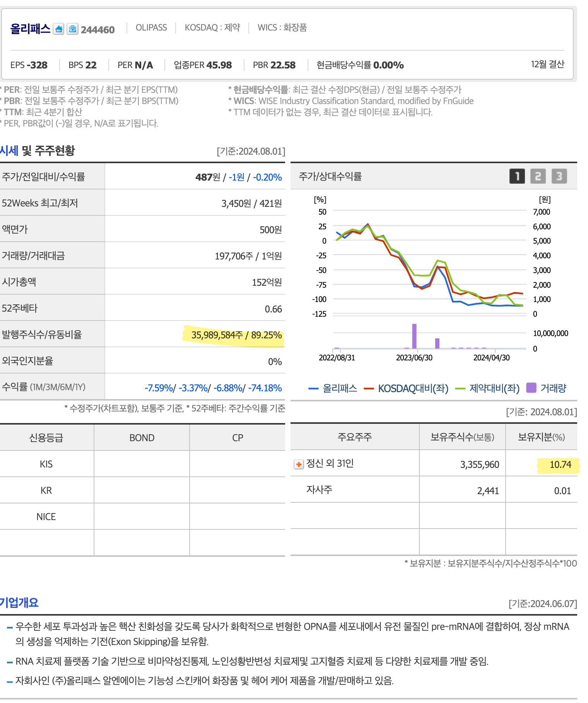Click the BPS 22 indicator

coord(82,65)
